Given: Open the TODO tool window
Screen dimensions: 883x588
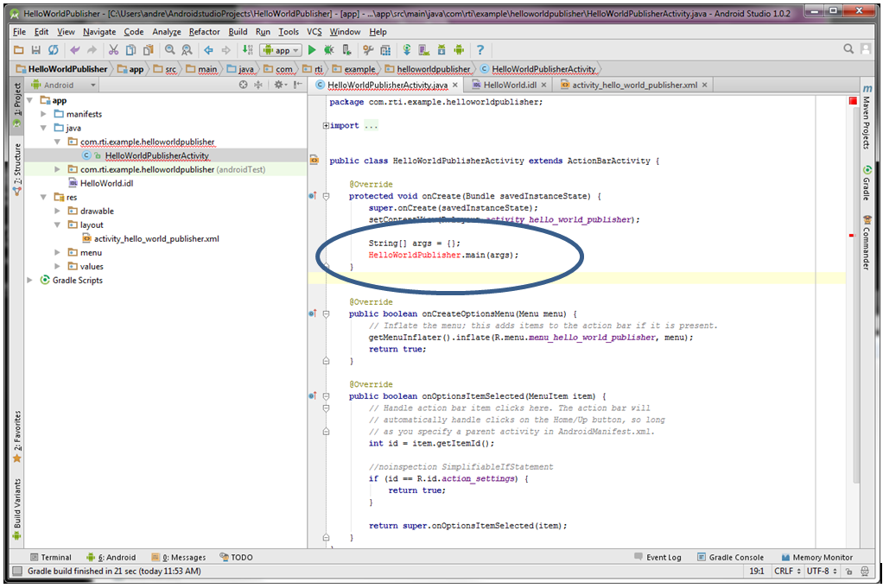Looking at the screenshot, I should pos(236,558).
